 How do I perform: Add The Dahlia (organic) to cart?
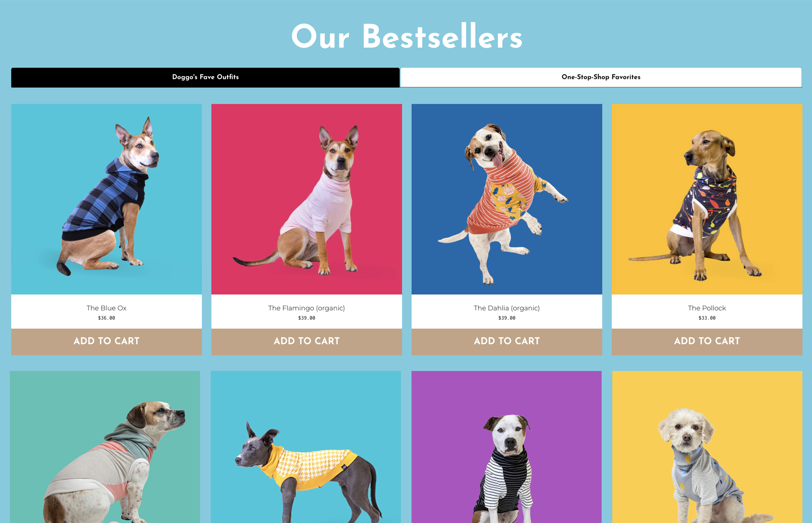pyautogui.click(x=507, y=342)
